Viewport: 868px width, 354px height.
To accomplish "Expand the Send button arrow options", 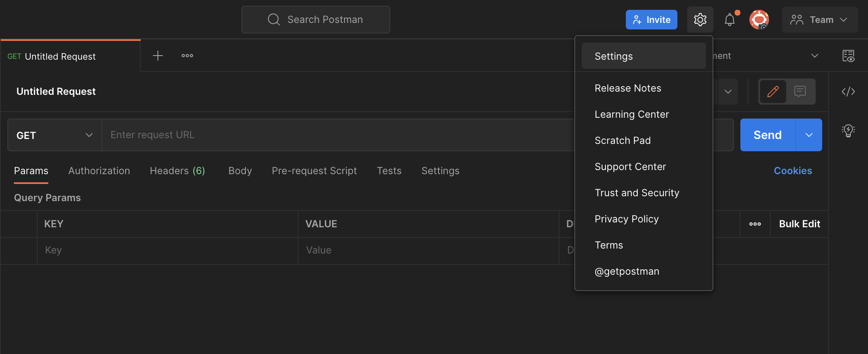I will (809, 135).
